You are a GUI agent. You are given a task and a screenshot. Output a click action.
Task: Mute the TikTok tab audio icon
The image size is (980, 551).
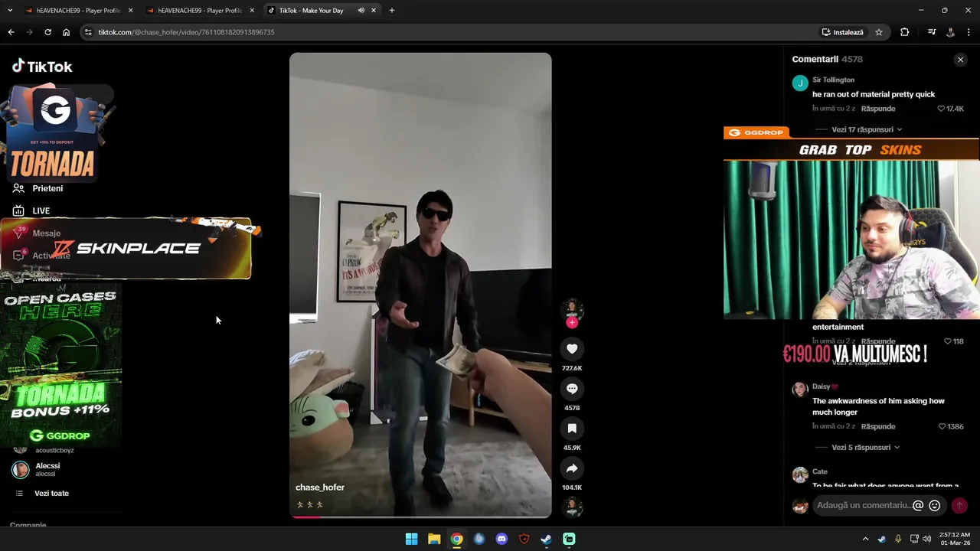coord(361,11)
